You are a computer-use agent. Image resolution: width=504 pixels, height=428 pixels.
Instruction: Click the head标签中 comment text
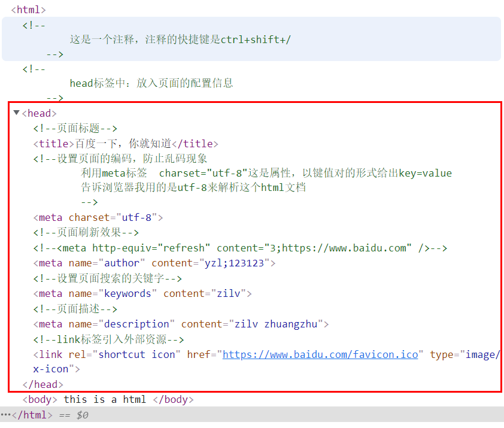click(151, 83)
